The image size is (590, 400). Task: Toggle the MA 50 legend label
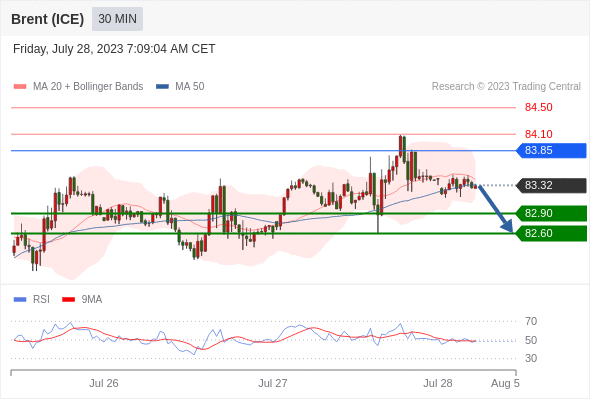190,87
